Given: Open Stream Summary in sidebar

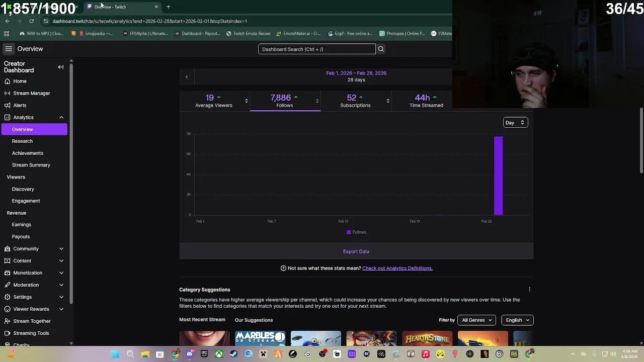Looking at the screenshot, I should click(31, 165).
